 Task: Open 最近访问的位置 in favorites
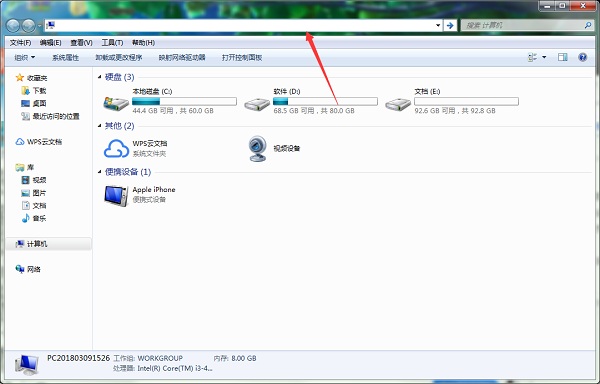coord(56,116)
